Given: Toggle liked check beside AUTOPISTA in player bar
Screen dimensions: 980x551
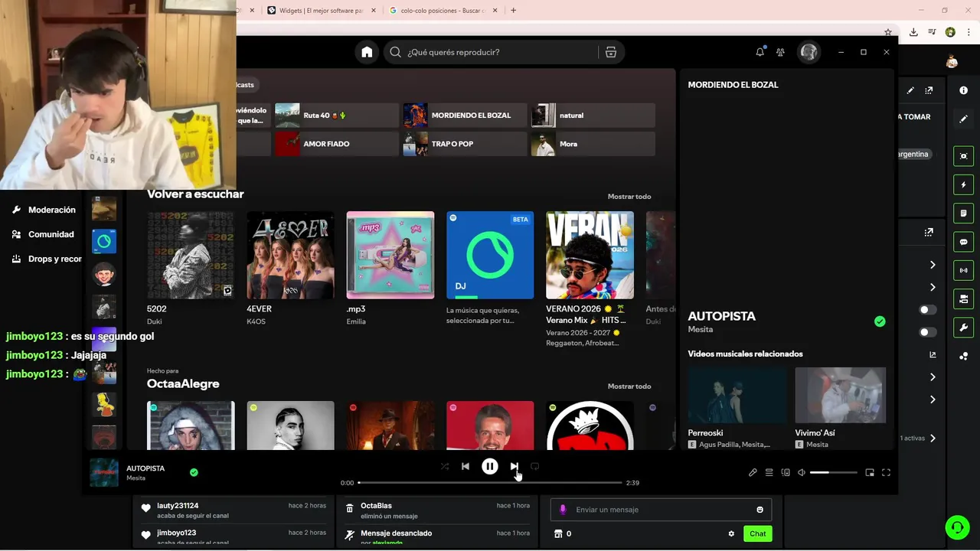Looking at the screenshot, I should tap(194, 472).
